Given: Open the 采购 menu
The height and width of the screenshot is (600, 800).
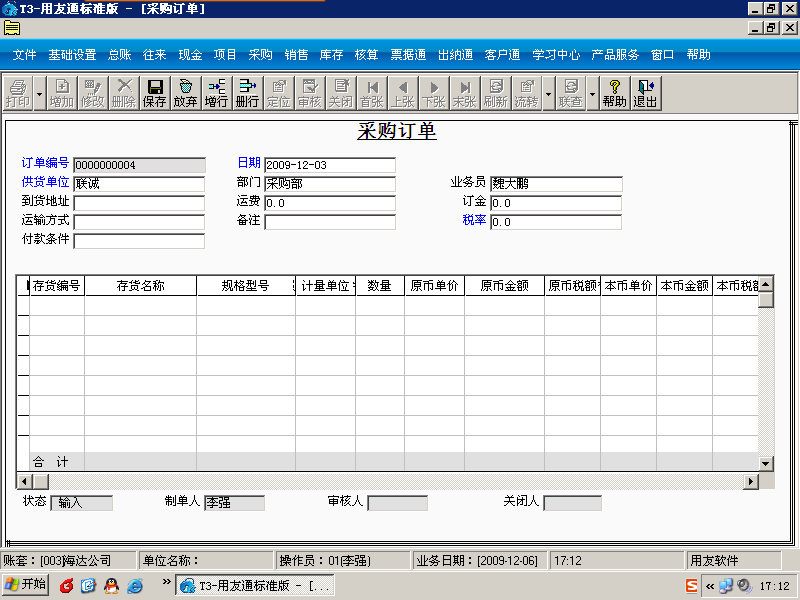Looking at the screenshot, I should click(x=260, y=55).
